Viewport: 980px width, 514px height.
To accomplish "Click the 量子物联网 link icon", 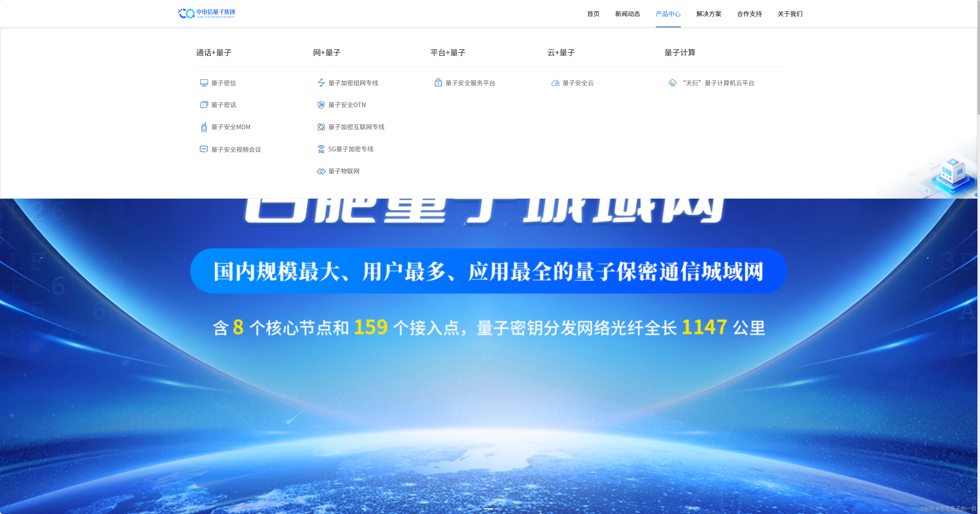I will [321, 171].
